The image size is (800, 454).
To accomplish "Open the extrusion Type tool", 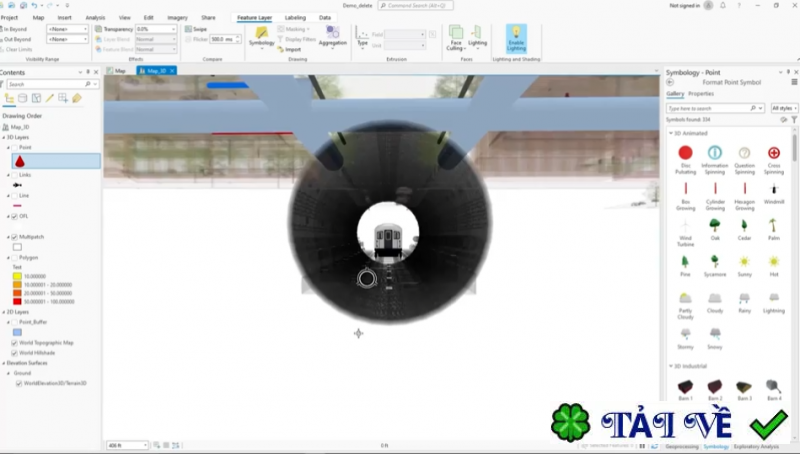I will pos(362,36).
